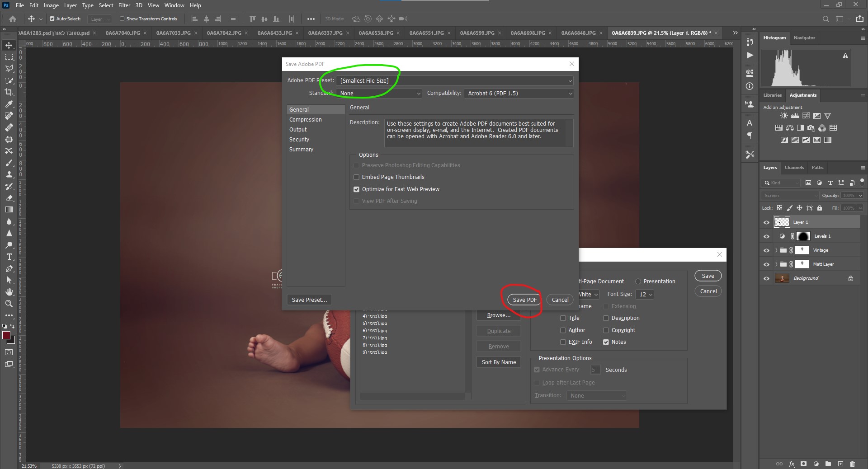Click the Layers Kind search field
Screen dimensions: 868x469
pos(781,183)
